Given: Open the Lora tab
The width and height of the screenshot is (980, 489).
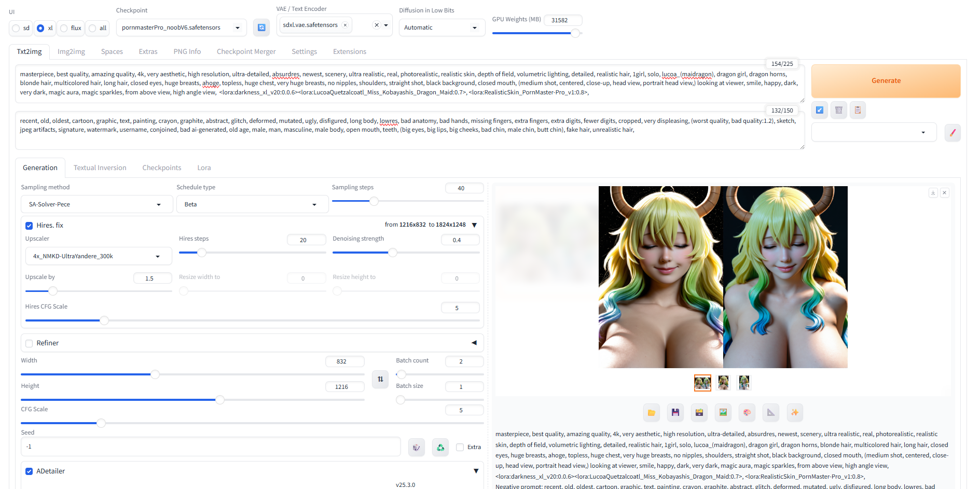Looking at the screenshot, I should pos(204,167).
